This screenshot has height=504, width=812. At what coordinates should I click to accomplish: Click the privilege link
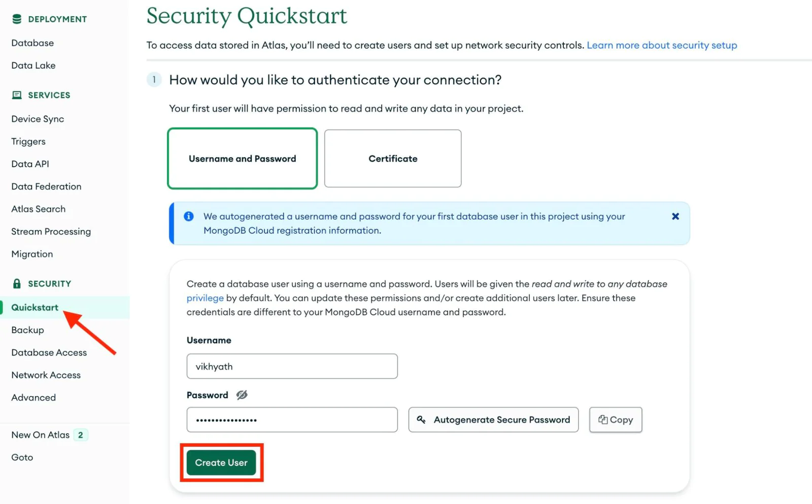(x=205, y=298)
